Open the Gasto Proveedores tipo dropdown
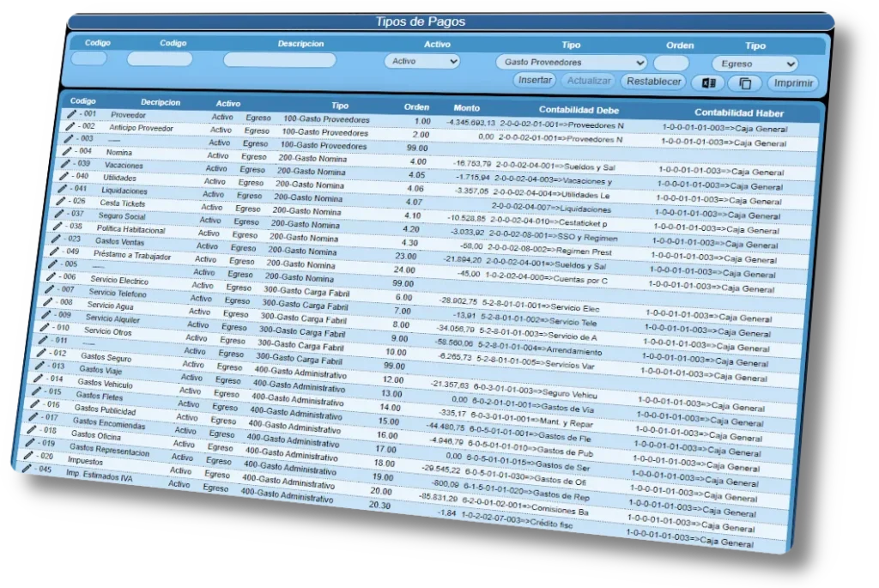The width and height of the screenshot is (879, 588). 571,62
